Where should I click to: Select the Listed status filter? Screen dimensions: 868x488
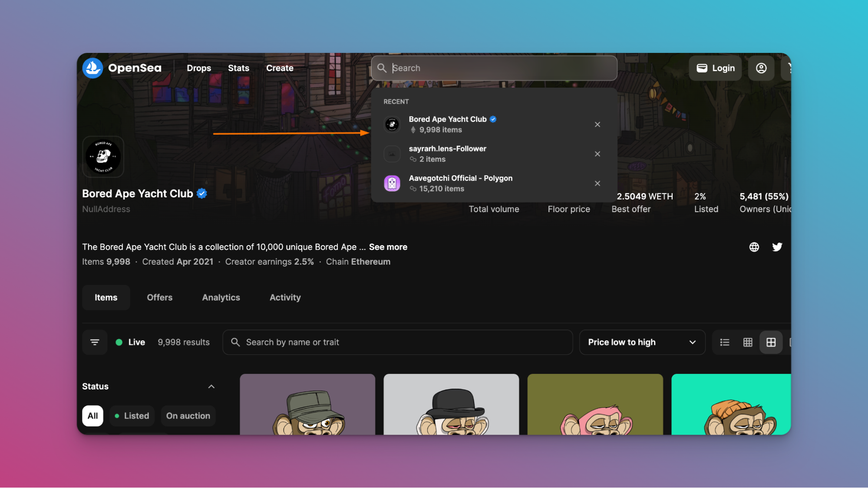click(x=132, y=416)
